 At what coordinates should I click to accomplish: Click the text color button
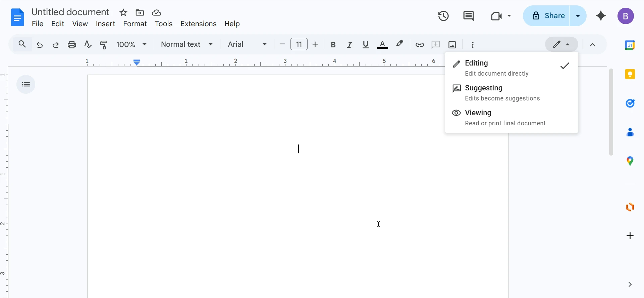(x=382, y=44)
